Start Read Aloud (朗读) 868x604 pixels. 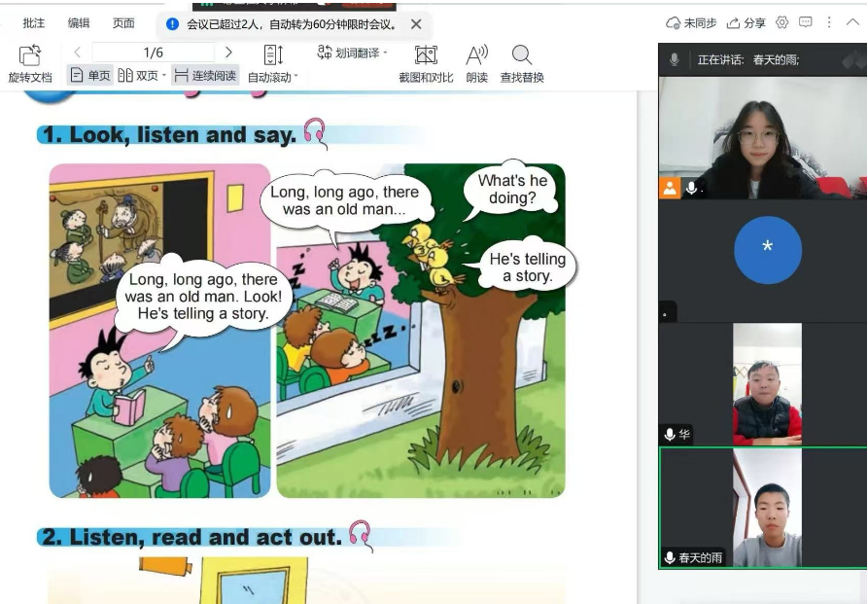click(476, 56)
